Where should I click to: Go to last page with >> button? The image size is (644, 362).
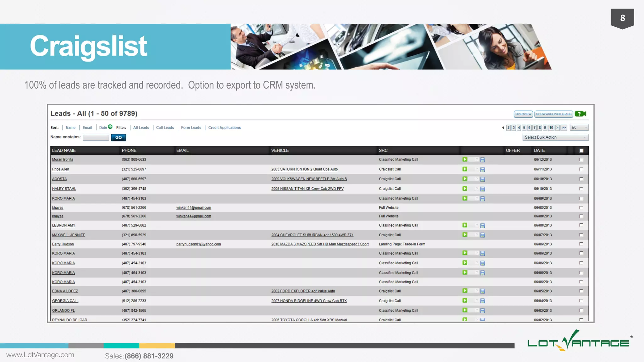point(564,128)
